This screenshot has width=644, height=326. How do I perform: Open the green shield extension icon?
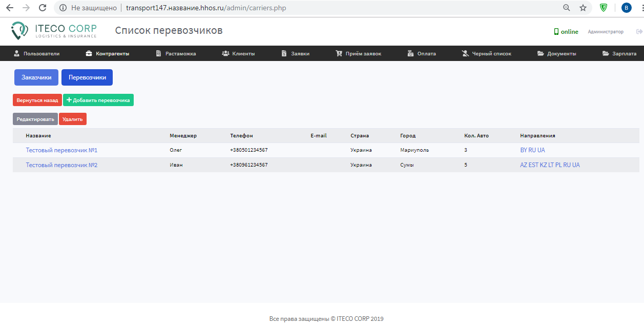click(604, 8)
